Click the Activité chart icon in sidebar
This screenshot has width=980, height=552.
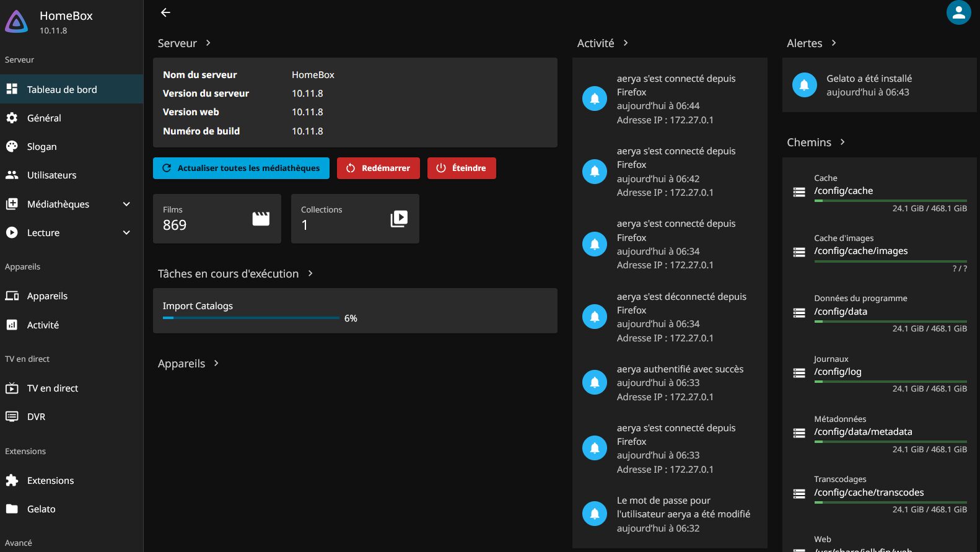click(x=12, y=325)
